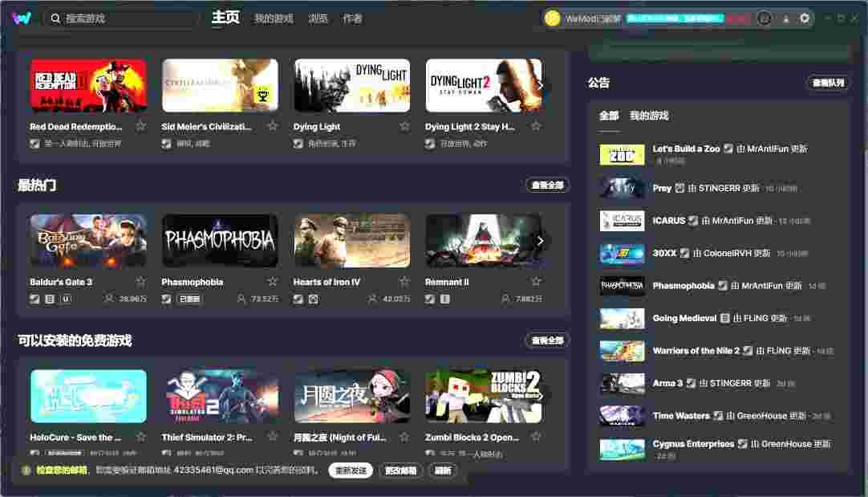Switch to the 我的游戏 top navigation tab
The image size is (868, 497).
coord(274,18)
